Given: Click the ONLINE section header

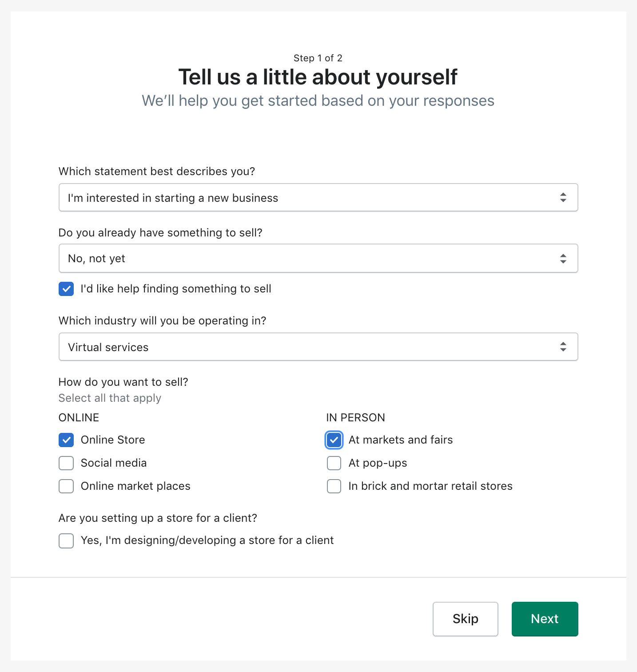Looking at the screenshot, I should (79, 417).
